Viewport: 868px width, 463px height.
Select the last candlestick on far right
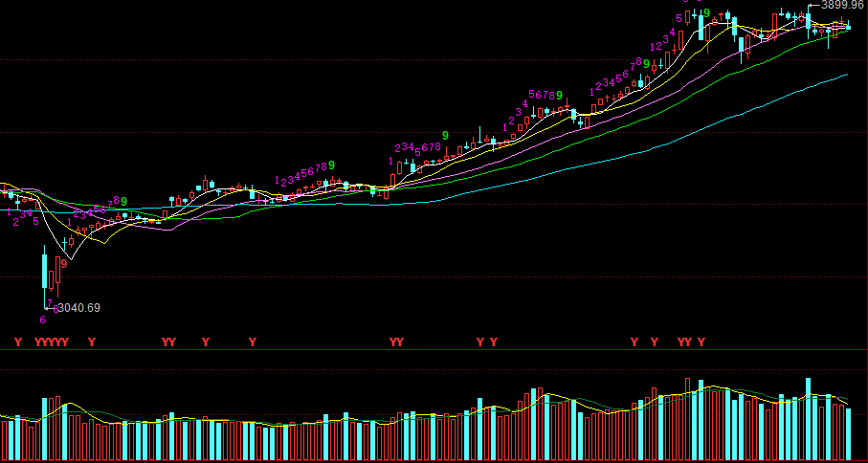click(849, 26)
